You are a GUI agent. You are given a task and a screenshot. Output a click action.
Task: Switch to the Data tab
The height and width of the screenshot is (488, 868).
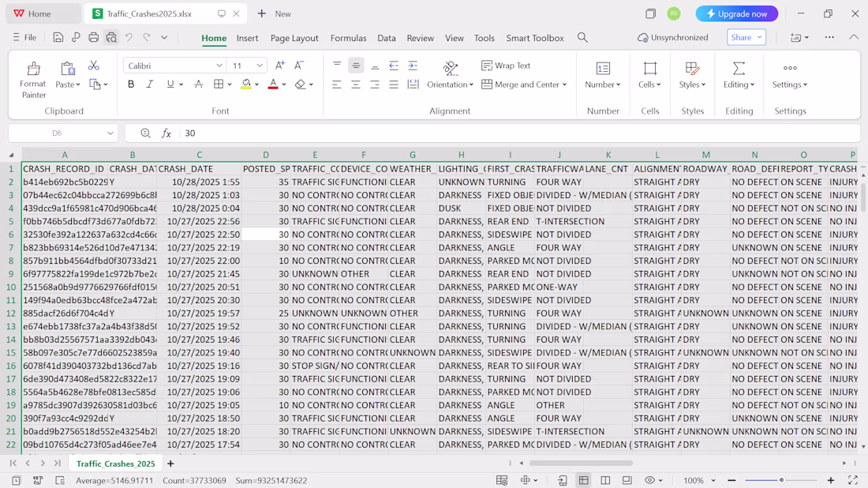tap(387, 38)
